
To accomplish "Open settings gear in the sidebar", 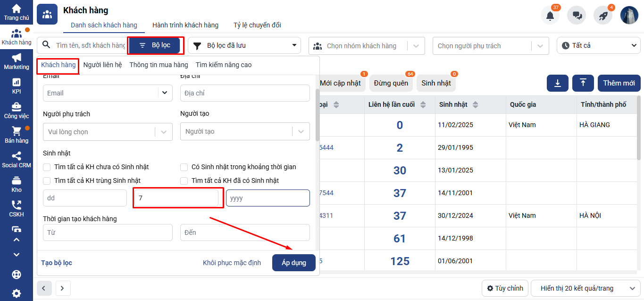I will pyautogui.click(x=17, y=293).
